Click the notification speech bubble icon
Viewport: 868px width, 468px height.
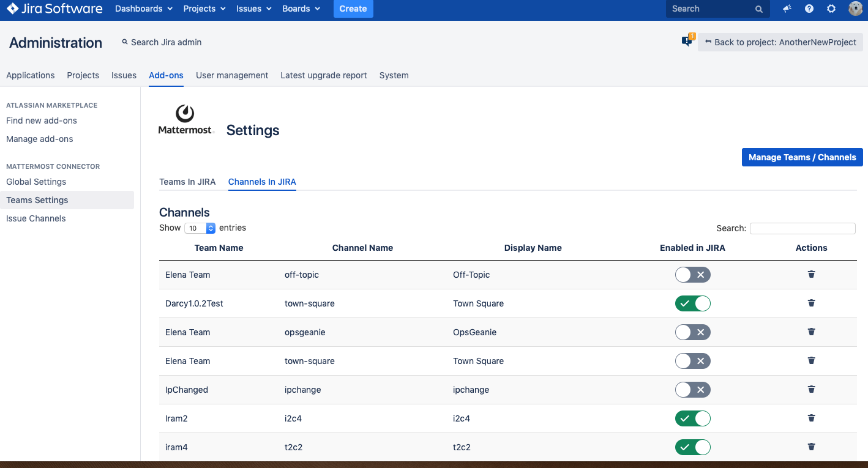(x=687, y=42)
